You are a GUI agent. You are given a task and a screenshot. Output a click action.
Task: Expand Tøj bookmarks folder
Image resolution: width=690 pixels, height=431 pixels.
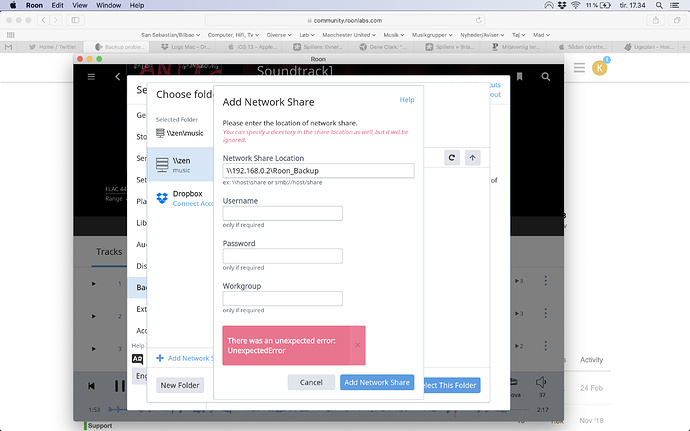point(518,35)
